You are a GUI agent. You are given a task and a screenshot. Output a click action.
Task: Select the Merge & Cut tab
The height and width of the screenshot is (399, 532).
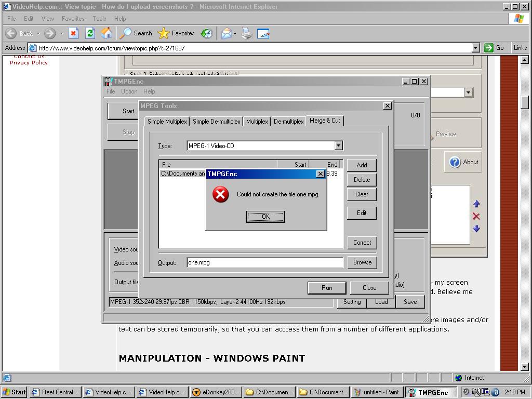tap(325, 121)
